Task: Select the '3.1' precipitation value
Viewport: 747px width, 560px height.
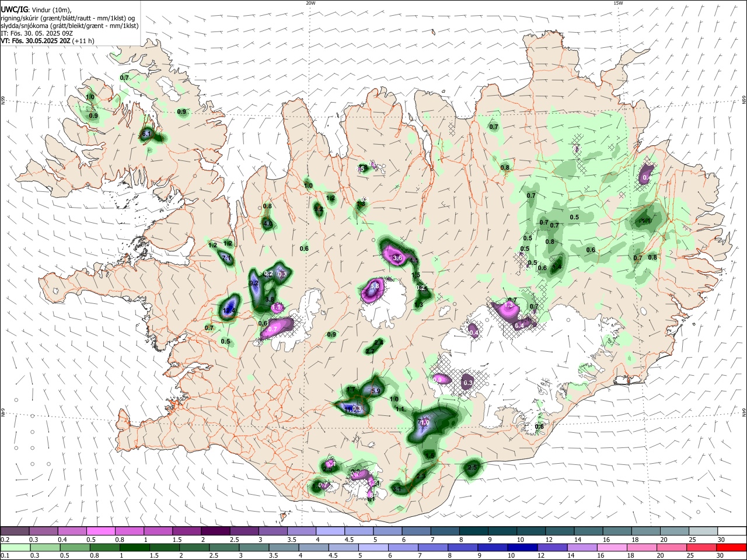Action: coord(397,489)
